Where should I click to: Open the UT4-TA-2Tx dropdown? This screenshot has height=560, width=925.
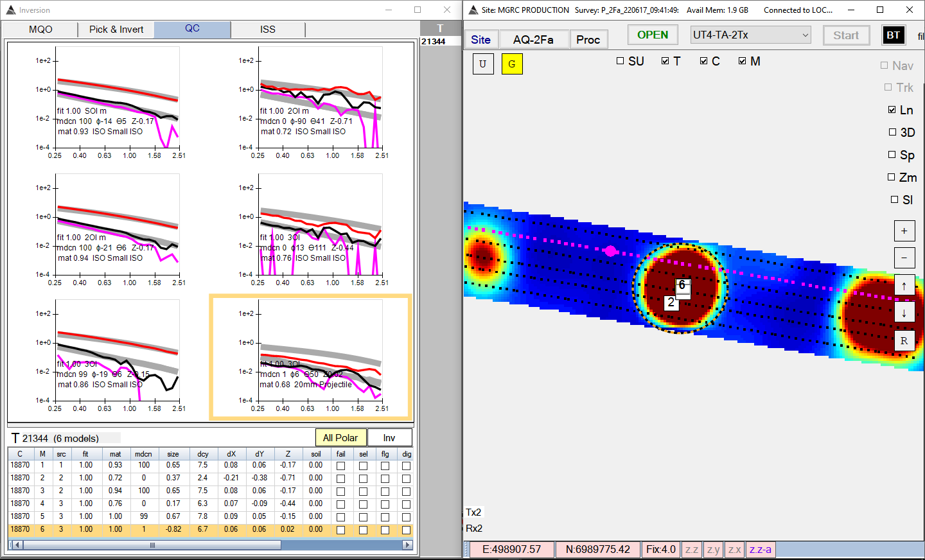click(751, 35)
